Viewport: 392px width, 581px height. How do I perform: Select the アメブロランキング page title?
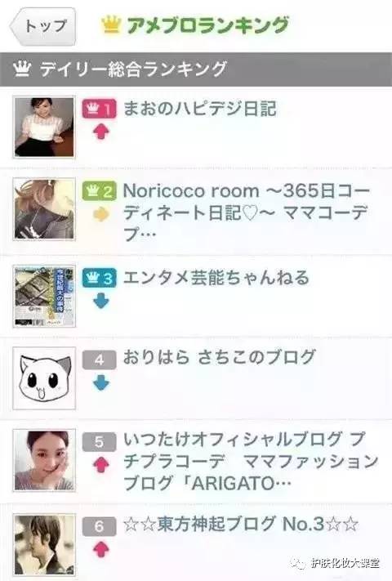coord(207,25)
